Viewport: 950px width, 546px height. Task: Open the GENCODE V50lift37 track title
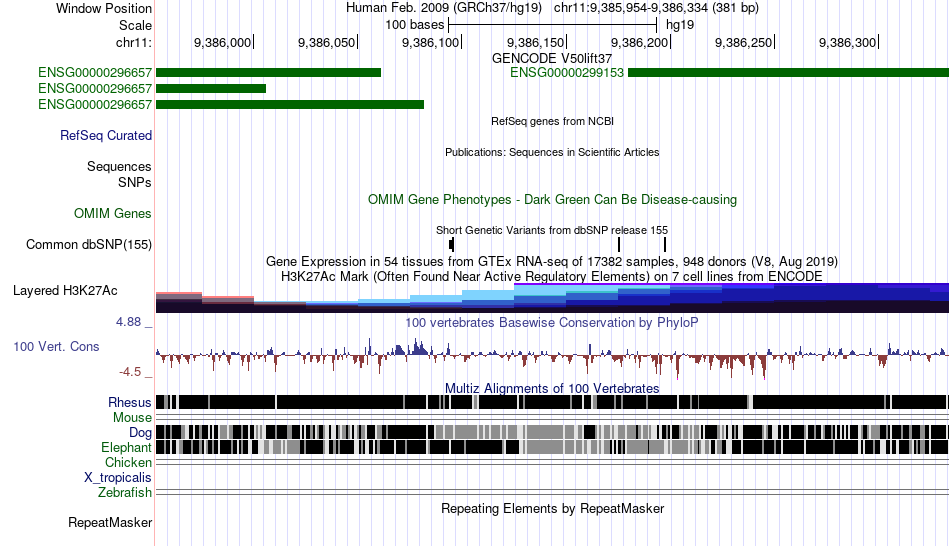(x=552, y=58)
